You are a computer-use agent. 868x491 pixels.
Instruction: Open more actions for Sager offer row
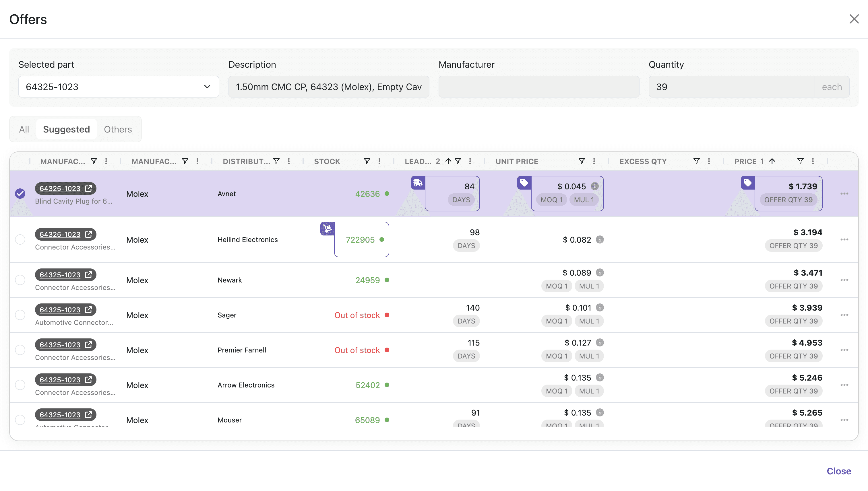(x=844, y=315)
